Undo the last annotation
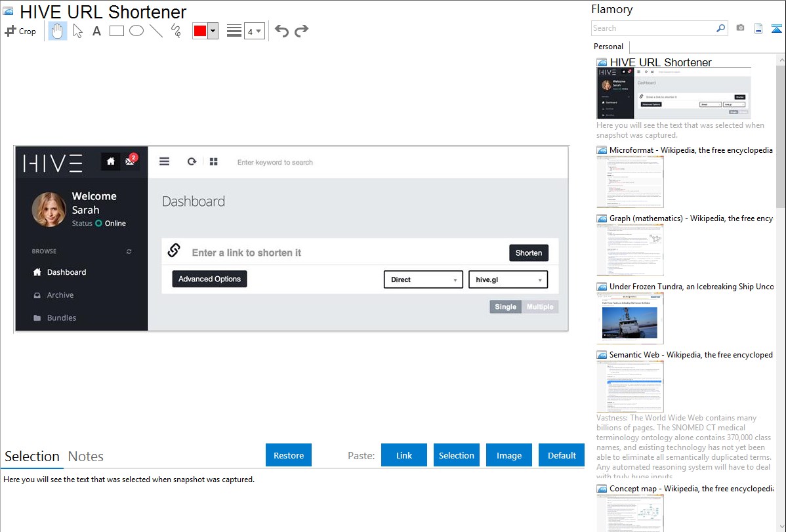Image resolution: width=786 pixels, height=532 pixels. (x=281, y=31)
